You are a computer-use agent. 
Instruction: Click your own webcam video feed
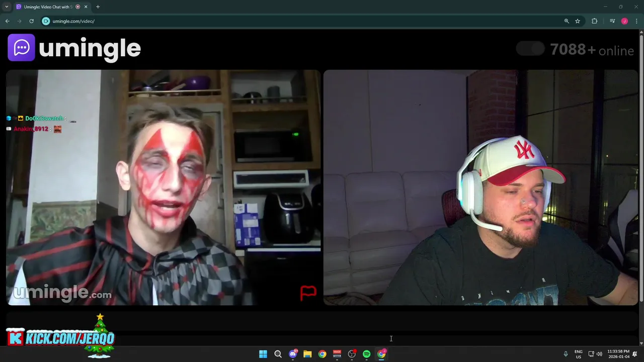480,188
